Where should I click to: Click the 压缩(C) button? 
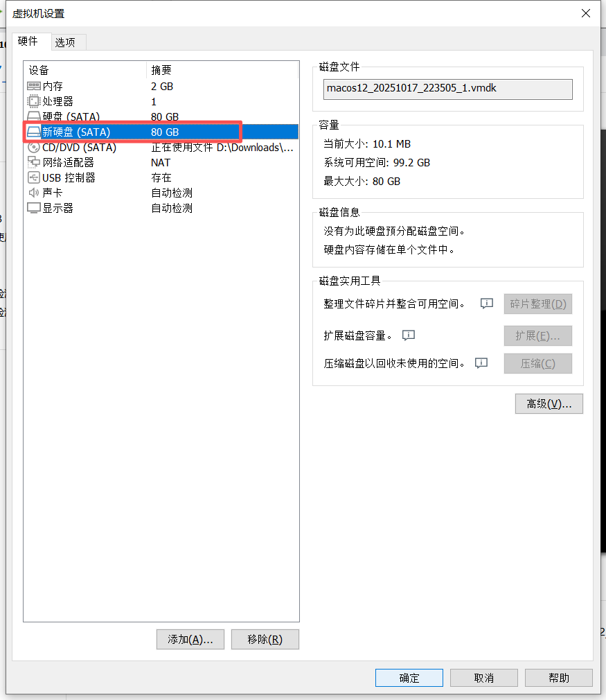point(538,363)
